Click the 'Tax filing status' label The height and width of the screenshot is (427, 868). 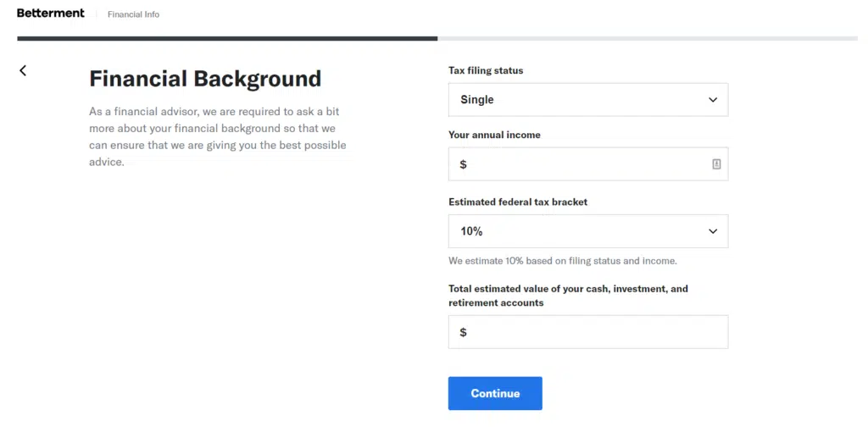[486, 70]
